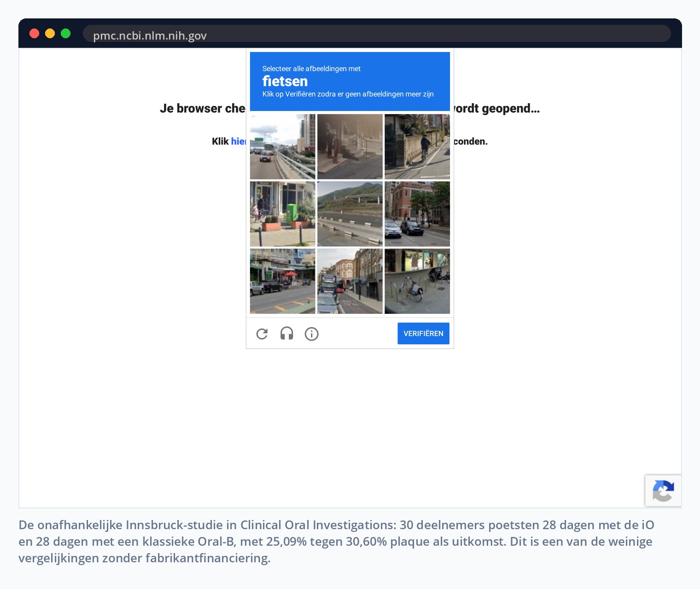Select tile with parked bicycles at racks
Viewport: 700px width, 589px height.
417,281
